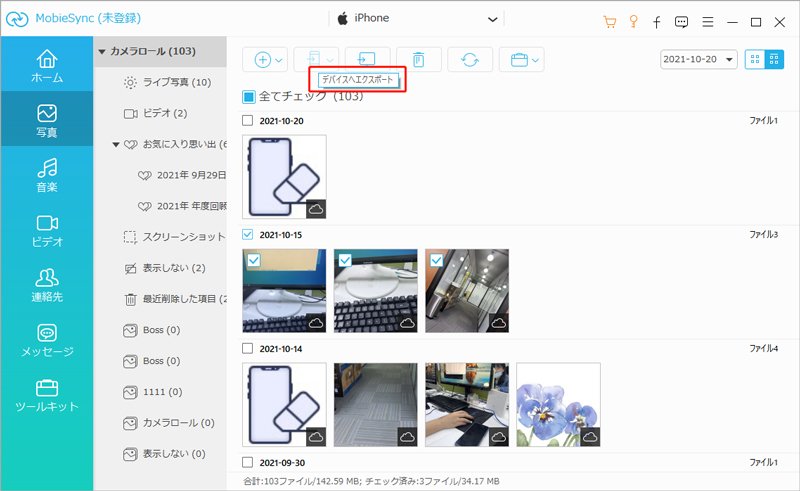Image resolution: width=800 pixels, height=491 pixels.
Task: Open the Messages (メッセージ) sidebar section
Action: click(x=47, y=340)
